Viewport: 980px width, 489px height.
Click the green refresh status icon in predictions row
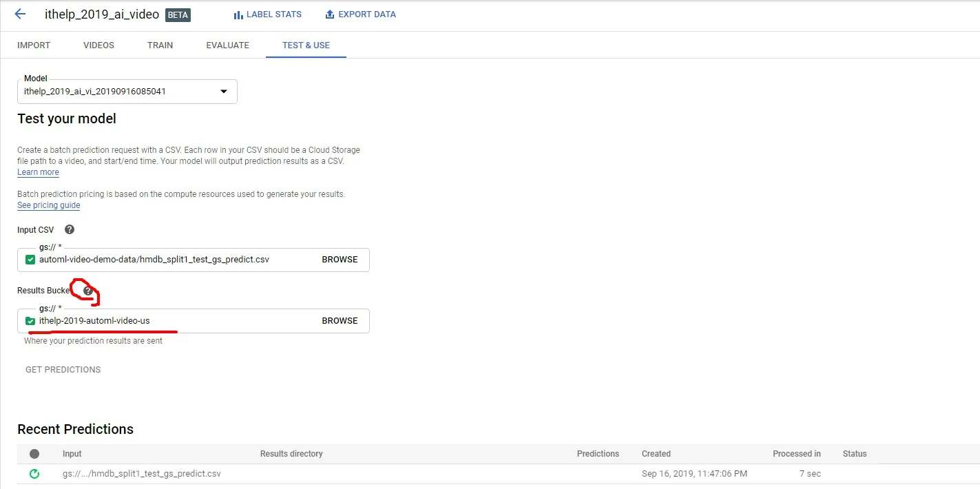(x=34, y=474)
